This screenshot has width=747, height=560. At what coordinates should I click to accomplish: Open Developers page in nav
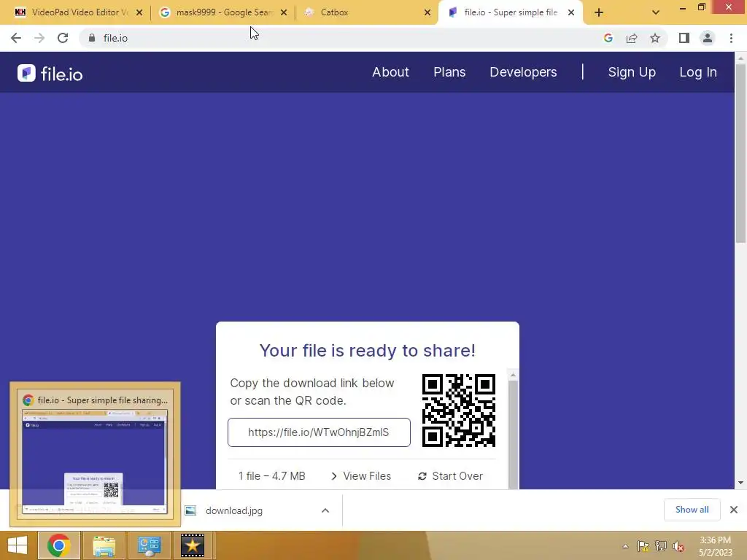[523, 72]
